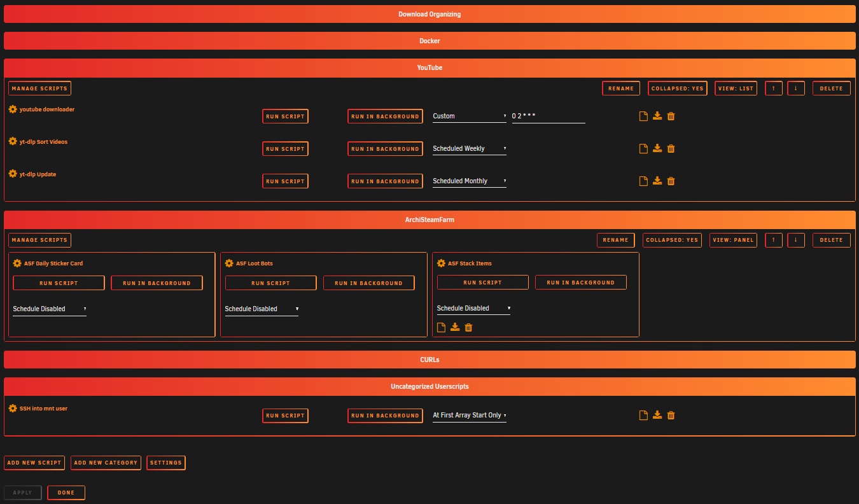This screenshot has height=504, width=859.
Task: Open Custom schedule dropdown for youtube downloader
Action: [470, 116]
